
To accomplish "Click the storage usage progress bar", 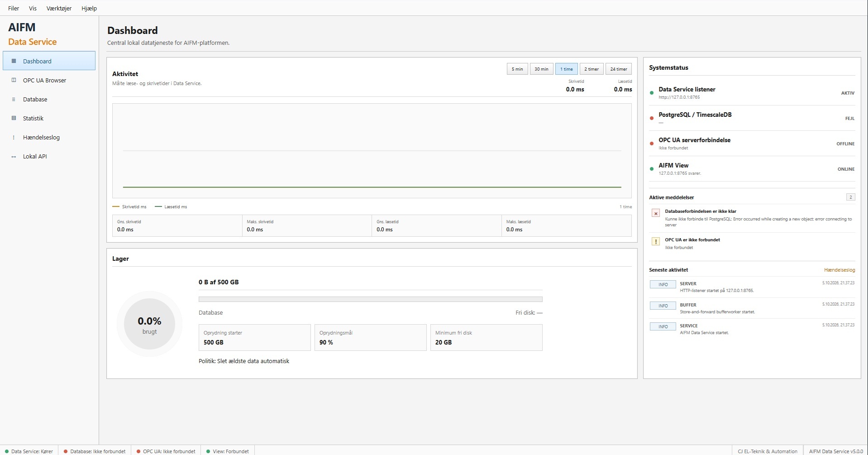I will (x=370, y=299).
